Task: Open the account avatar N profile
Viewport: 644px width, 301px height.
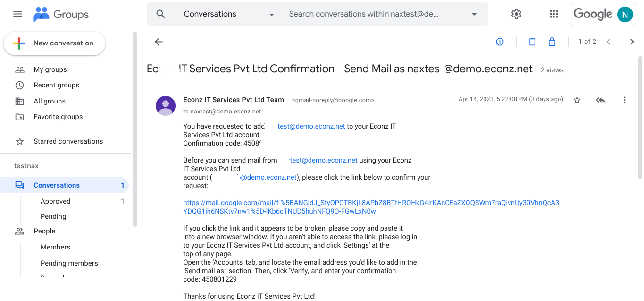Action: (625, 15)
